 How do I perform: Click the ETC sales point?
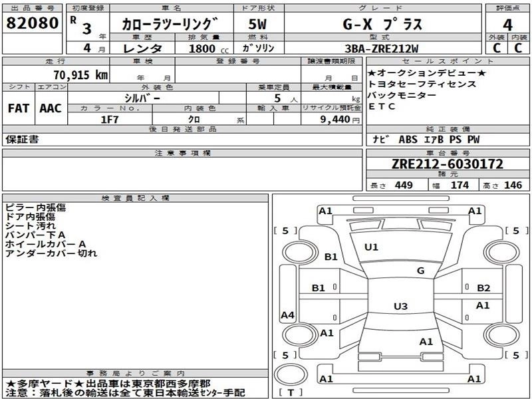pyautogui.click(x=382, y=106)
